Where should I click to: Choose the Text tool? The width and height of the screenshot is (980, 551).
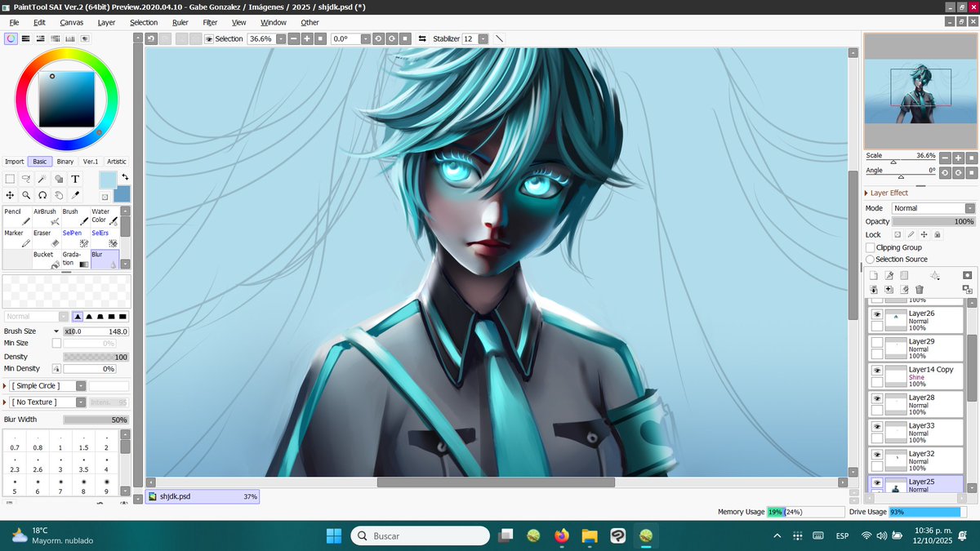tap(75, 179)
